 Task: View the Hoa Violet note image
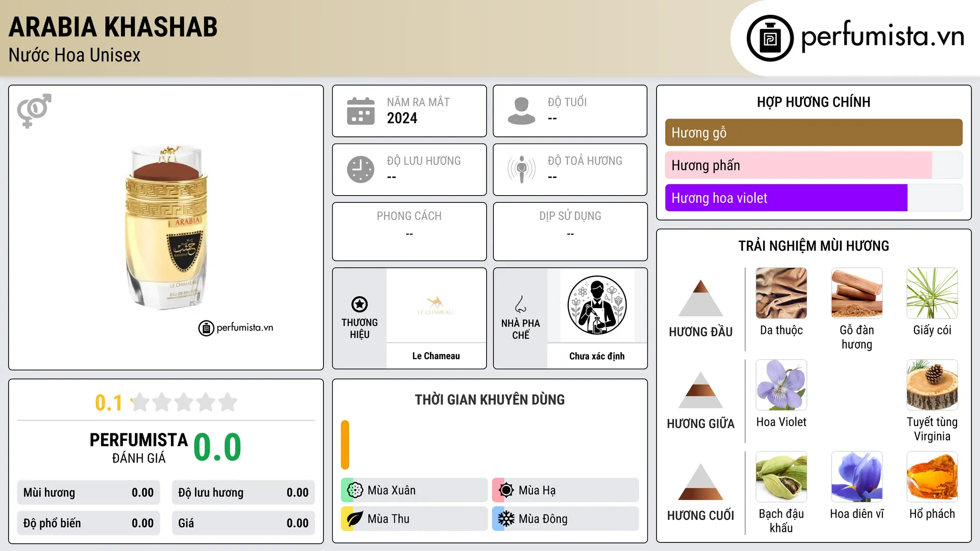pos(781,385)
